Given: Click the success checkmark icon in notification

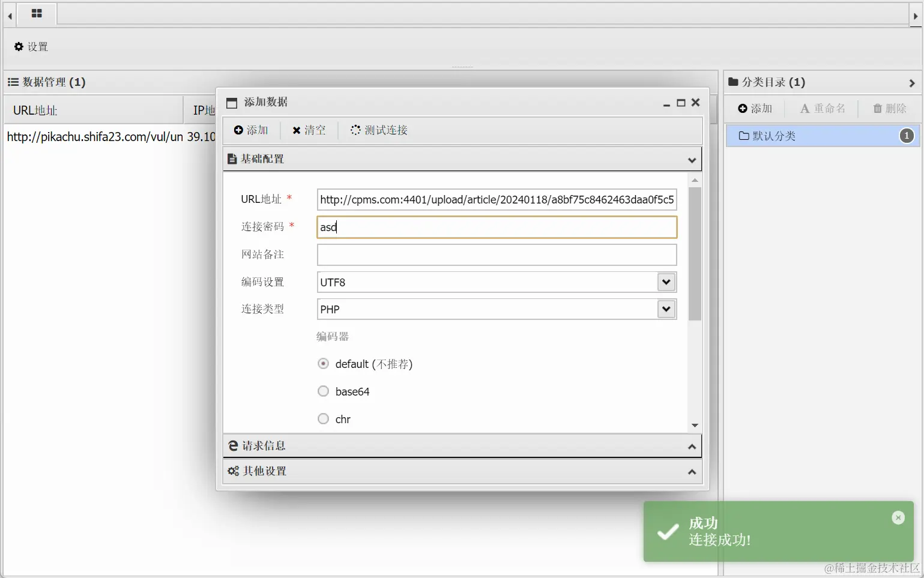Looking at the screenshot, I should (668, 532).
